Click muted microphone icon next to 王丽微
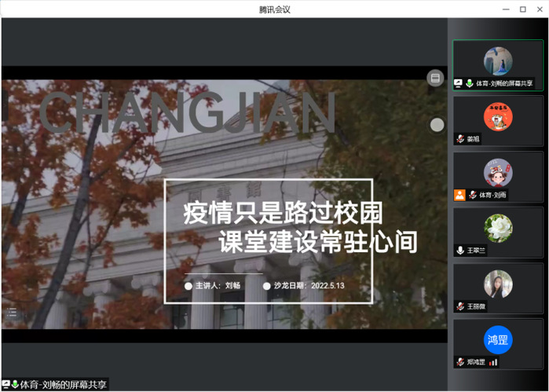549x392 pixels. pyautogui.click(x=460, y=306)
